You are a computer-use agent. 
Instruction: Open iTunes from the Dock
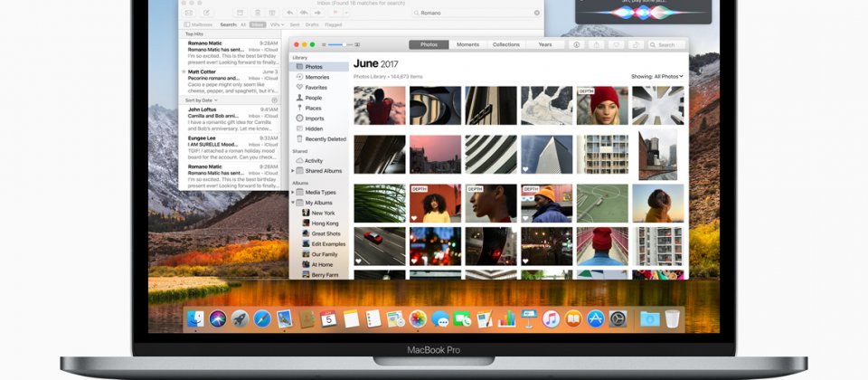click(x=551, y=318)
